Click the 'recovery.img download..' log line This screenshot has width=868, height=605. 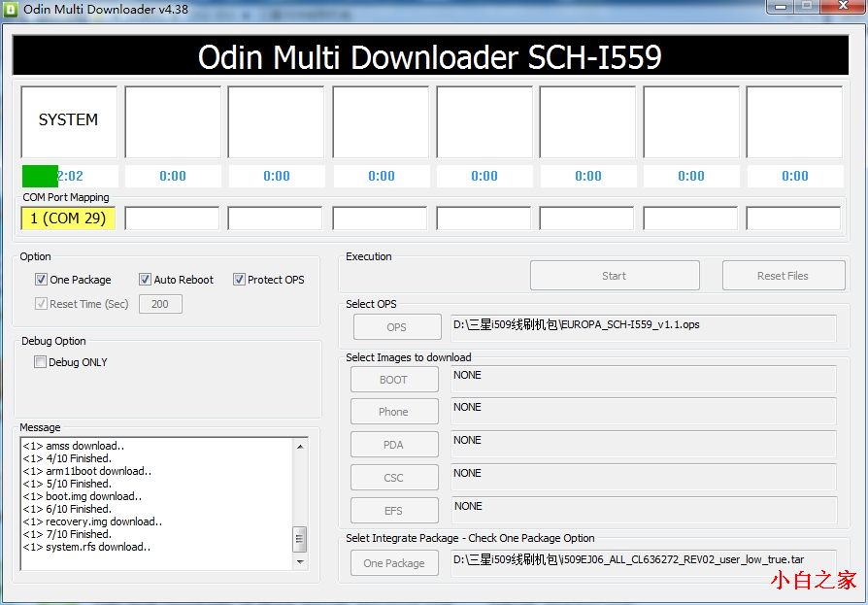(92, 521)
